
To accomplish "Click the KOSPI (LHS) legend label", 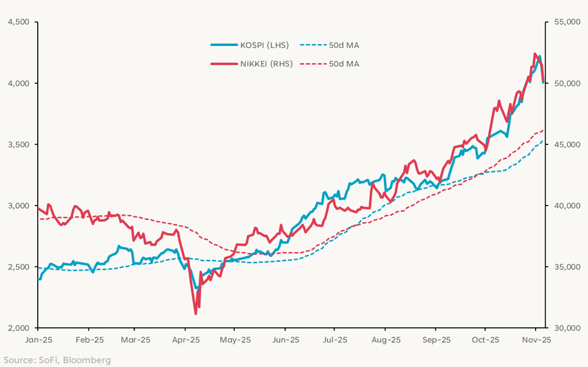I will [x=266, y=45].
